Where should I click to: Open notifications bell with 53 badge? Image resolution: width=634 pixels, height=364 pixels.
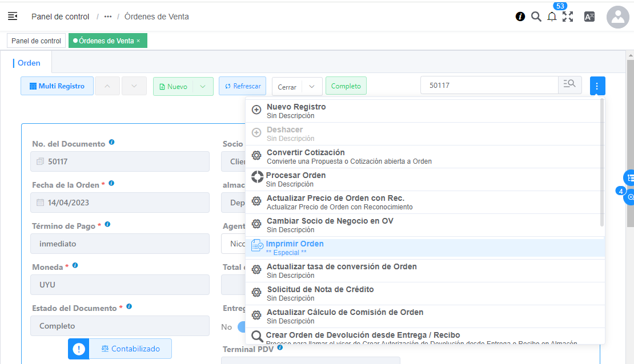[x=552, y=17]
